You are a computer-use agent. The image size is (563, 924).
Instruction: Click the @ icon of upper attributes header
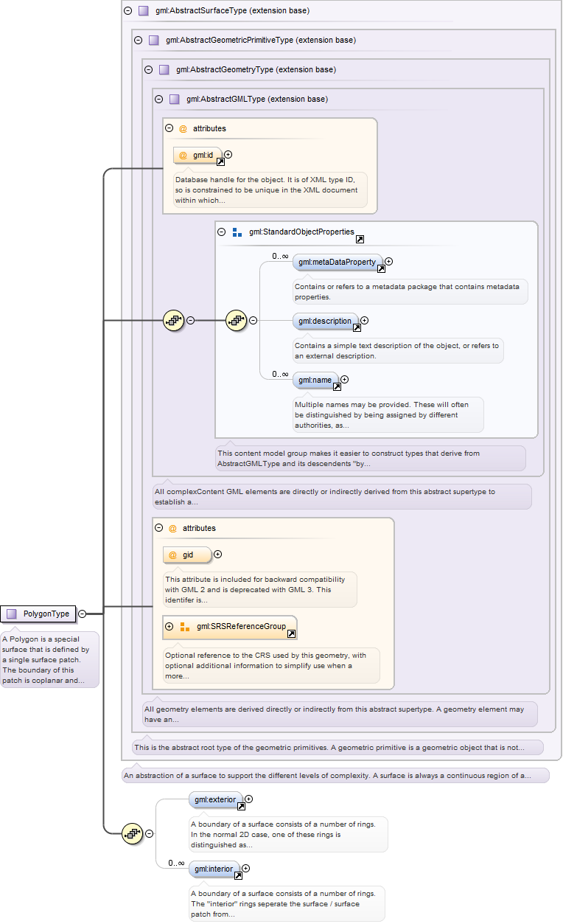click(x=183, y=128)
